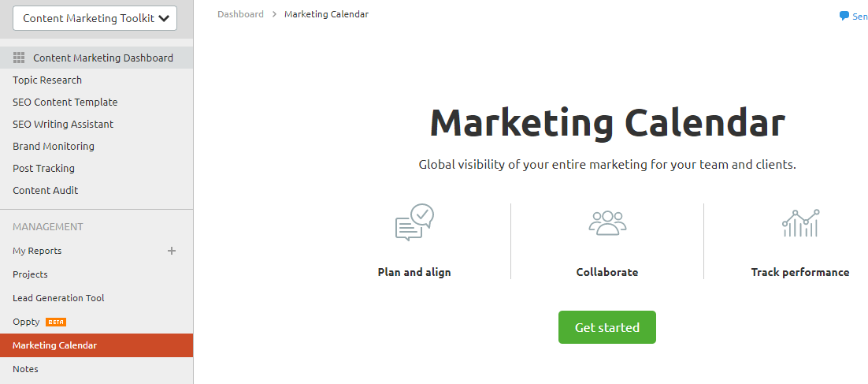Click the blue feedback chat bubble icon
The image size is (868, 384).
[844, 16]
